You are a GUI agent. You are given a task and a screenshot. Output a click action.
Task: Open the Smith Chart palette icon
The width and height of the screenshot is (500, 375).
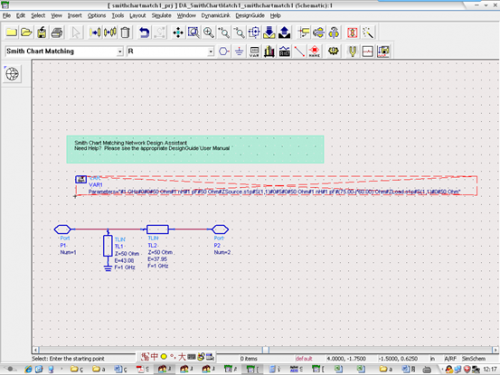[12, 74]
